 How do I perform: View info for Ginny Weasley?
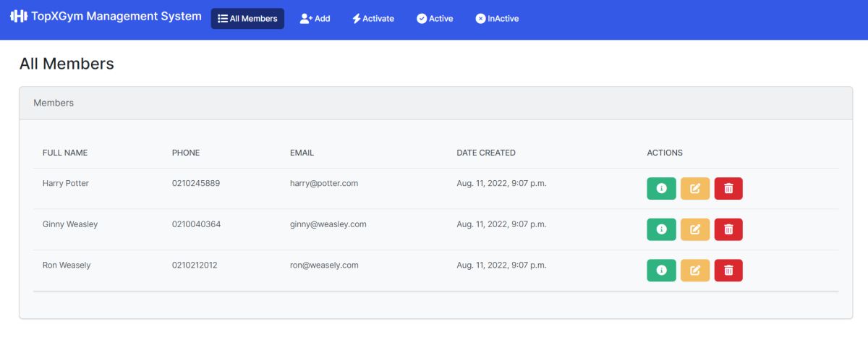[x=661, y=229]
